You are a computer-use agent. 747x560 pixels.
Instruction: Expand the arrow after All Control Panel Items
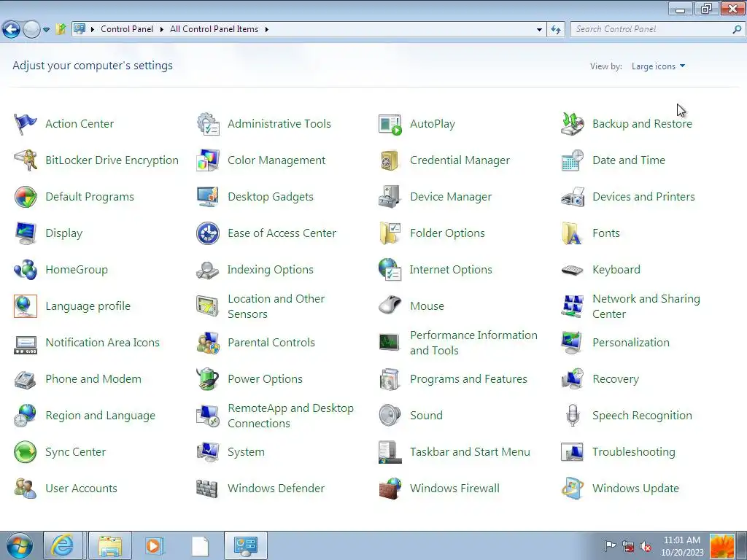pos(267,29)
